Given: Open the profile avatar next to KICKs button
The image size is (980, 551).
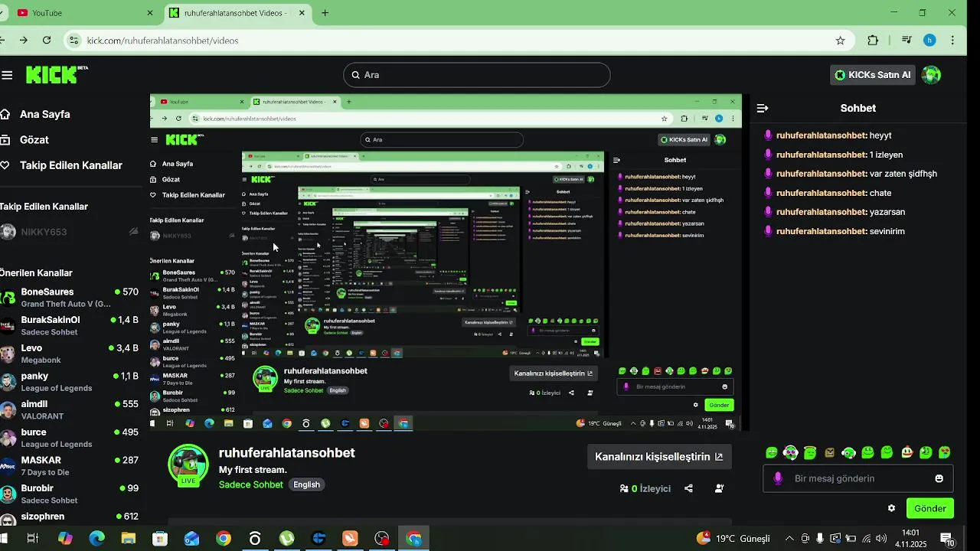Looking at the screenshot, I should [x=931, y=75].
